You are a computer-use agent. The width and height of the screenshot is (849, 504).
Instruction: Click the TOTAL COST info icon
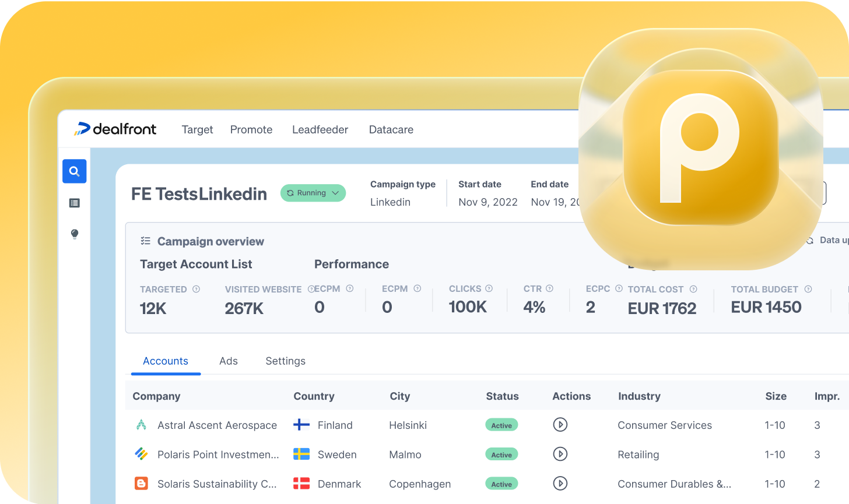pos(693,289)
